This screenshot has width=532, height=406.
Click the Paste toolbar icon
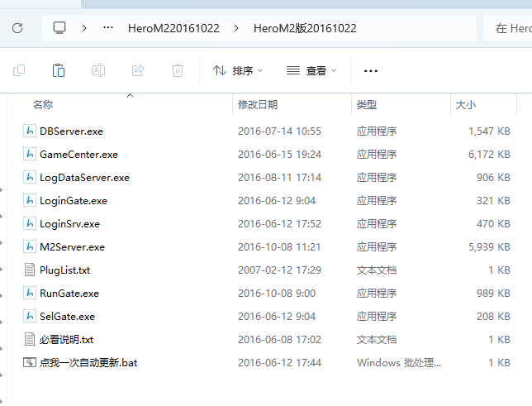(x=59, y=70)
